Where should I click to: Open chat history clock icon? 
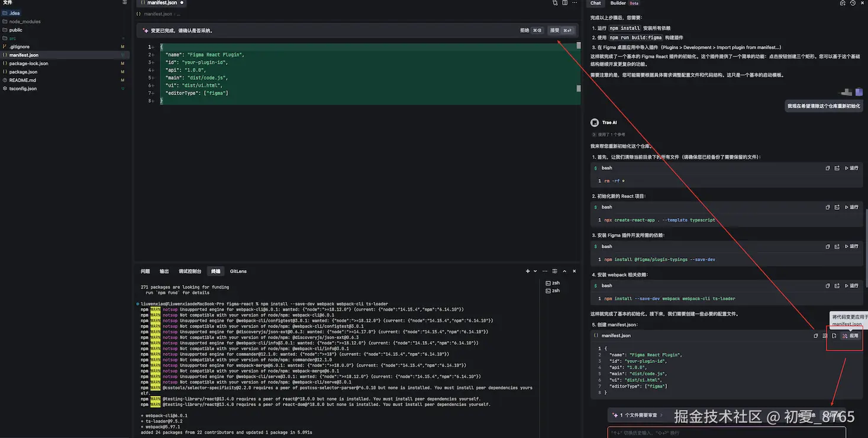pos(853,3)
